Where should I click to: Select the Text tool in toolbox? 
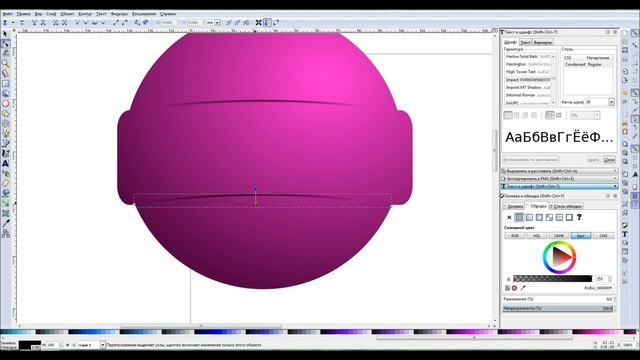click(x=5, y=164)
